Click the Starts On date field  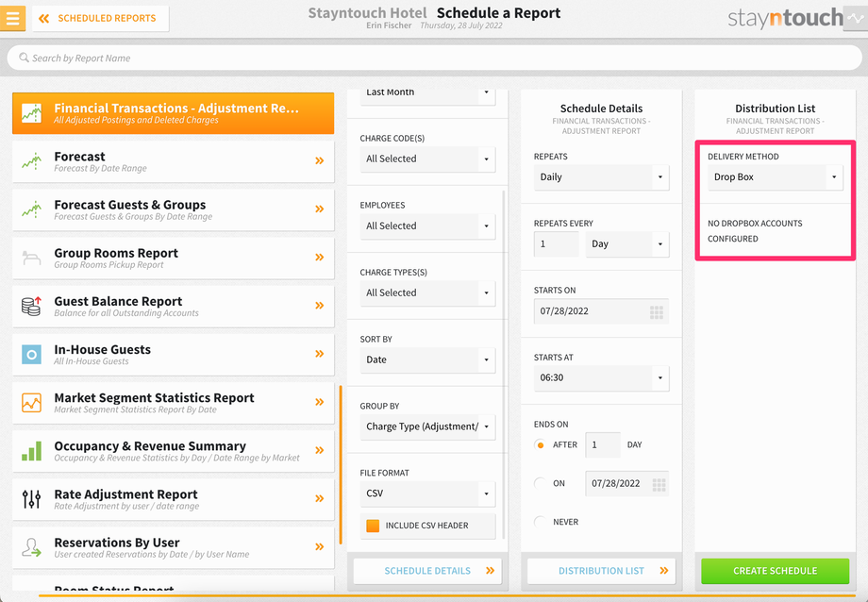[x=601, y=311]
